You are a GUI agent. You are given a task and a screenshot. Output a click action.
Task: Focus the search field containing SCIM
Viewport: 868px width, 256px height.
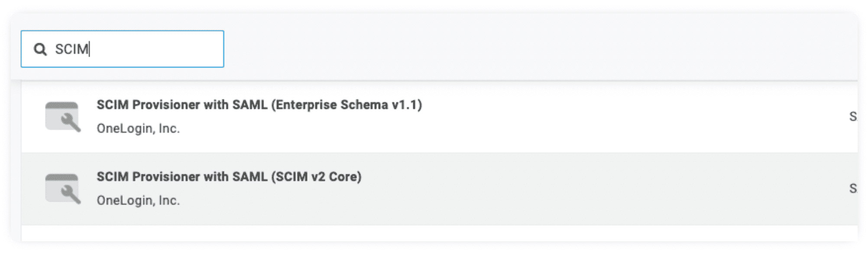click(130, 49)
